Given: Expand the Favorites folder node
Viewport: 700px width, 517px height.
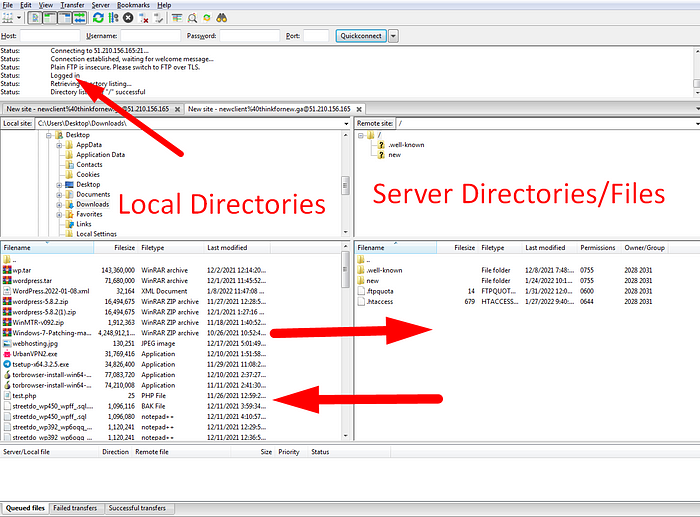Looking at the screenshot, I should pos(59,214).
